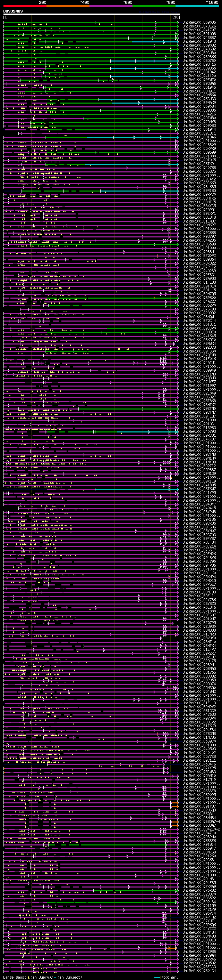The height and width of the screenshot is (980, 222).
Task: Select the UniRef100_C7YUT1 entry
Action: click(199, 921)
